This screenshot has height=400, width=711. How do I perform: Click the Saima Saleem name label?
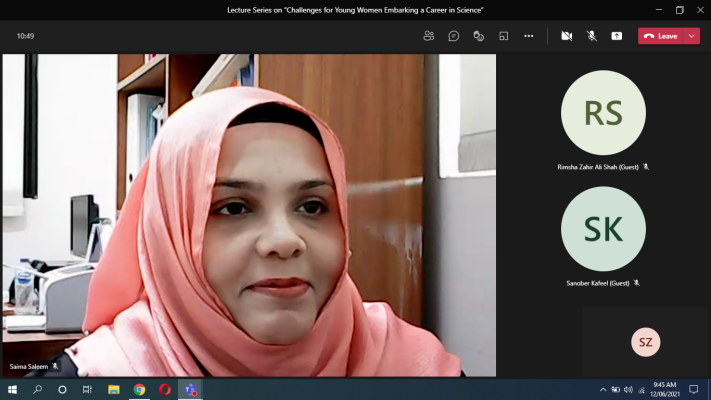click(x=30, y=367)
